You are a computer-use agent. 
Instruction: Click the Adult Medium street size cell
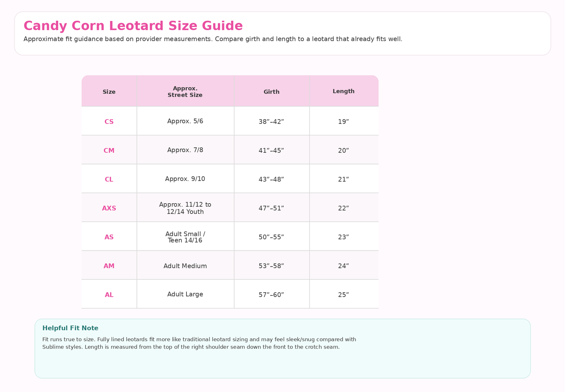pyautogui.click(x=185, y=266)
